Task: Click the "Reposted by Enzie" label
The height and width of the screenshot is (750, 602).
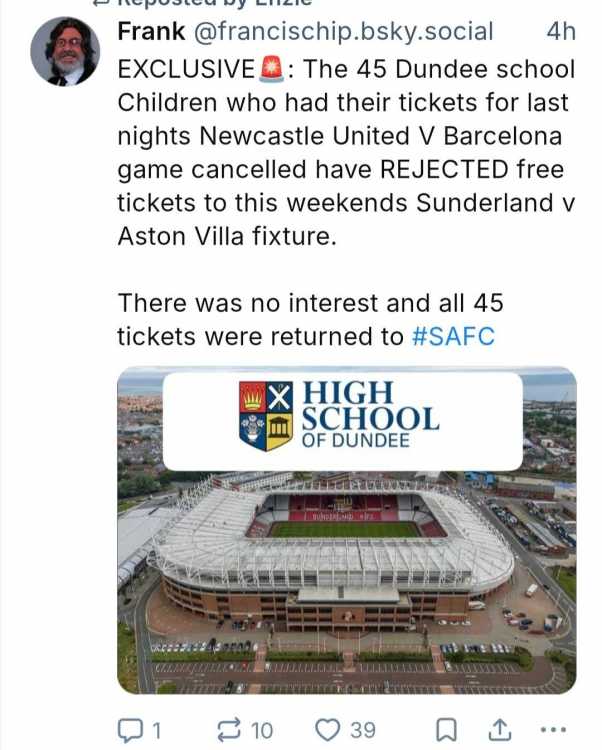Action: point(170,4)
